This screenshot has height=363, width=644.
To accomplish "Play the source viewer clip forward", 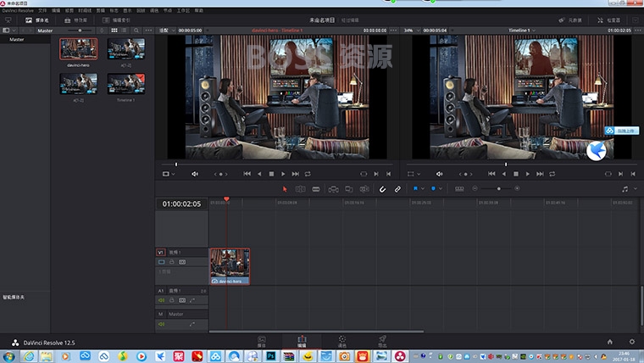I will (x=283, y=174).
